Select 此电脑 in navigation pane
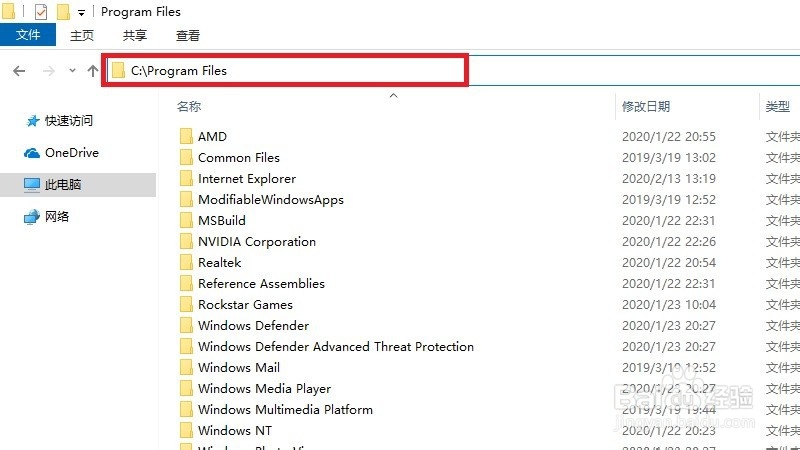800x450 pixels. 63,185
